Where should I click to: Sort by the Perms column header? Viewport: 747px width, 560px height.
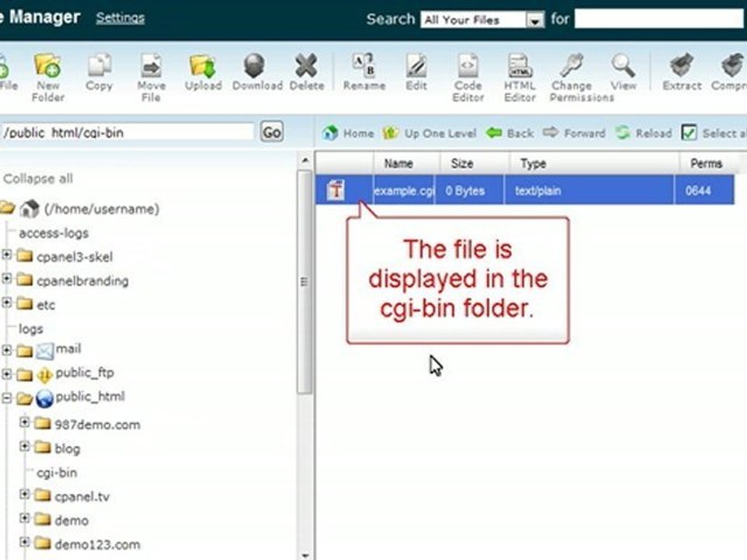(x=706, y=163)
